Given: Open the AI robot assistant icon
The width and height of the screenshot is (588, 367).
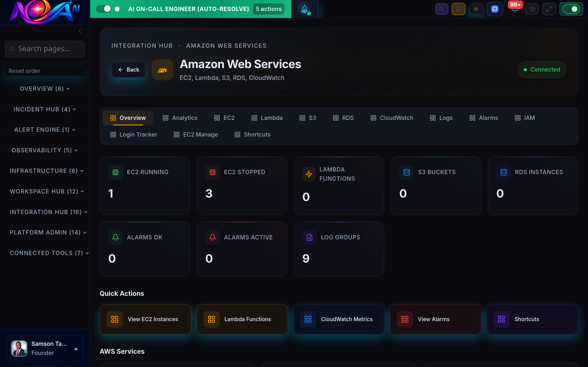Looking at the screenshot, I should (304, 9).
